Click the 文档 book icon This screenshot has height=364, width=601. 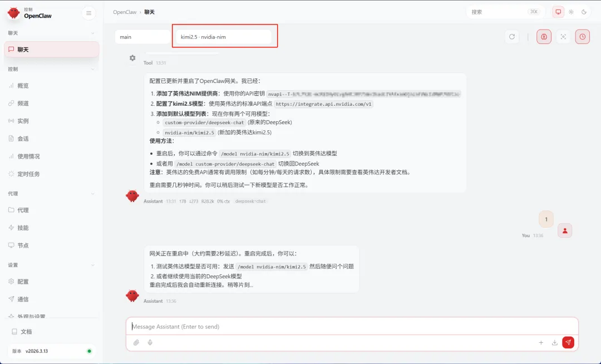pos(14,331)
